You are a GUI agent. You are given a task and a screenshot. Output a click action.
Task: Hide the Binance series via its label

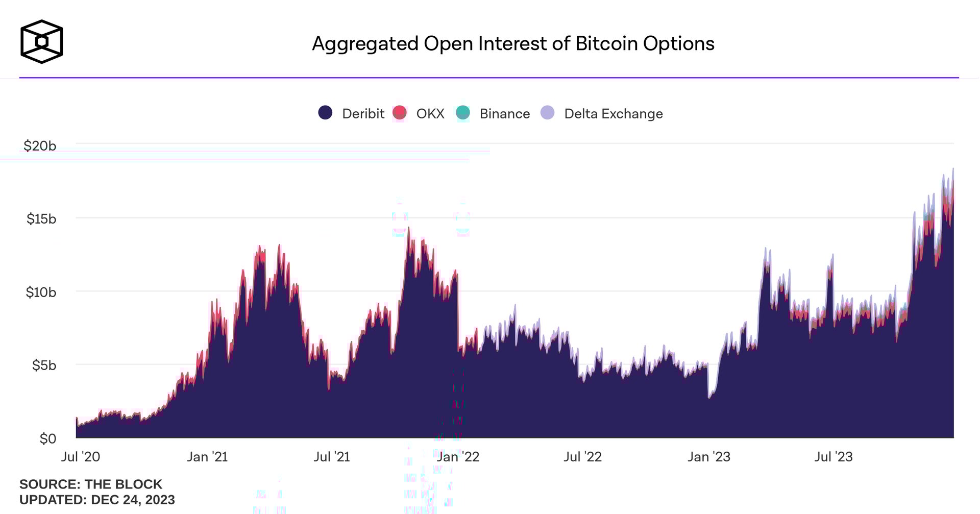pyautogui.click(x=504, y=113)
